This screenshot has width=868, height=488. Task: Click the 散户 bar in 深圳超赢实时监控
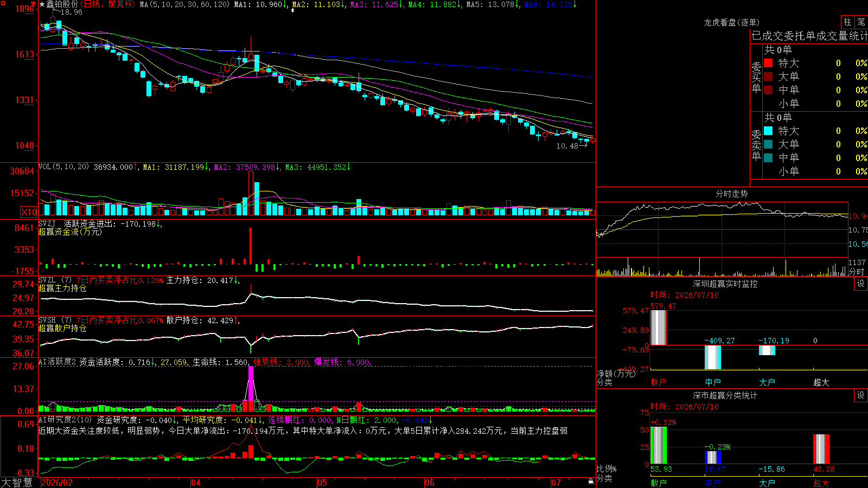[659, 328]
